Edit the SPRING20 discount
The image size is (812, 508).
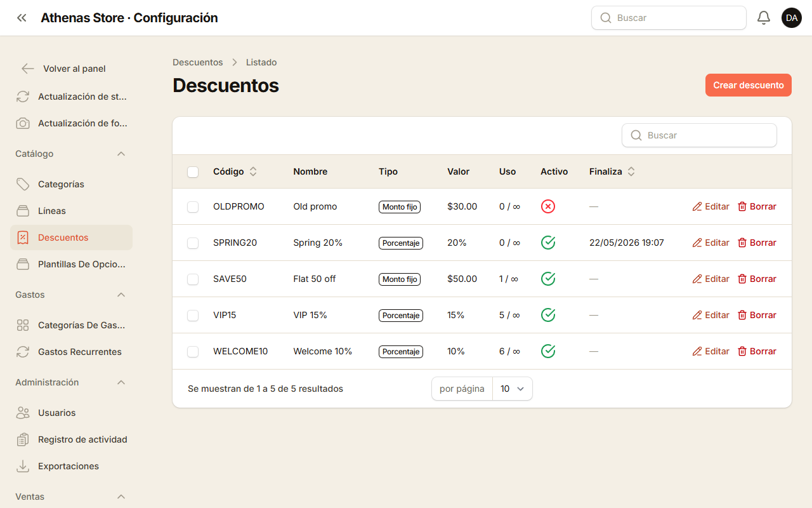tap(710, 243)
